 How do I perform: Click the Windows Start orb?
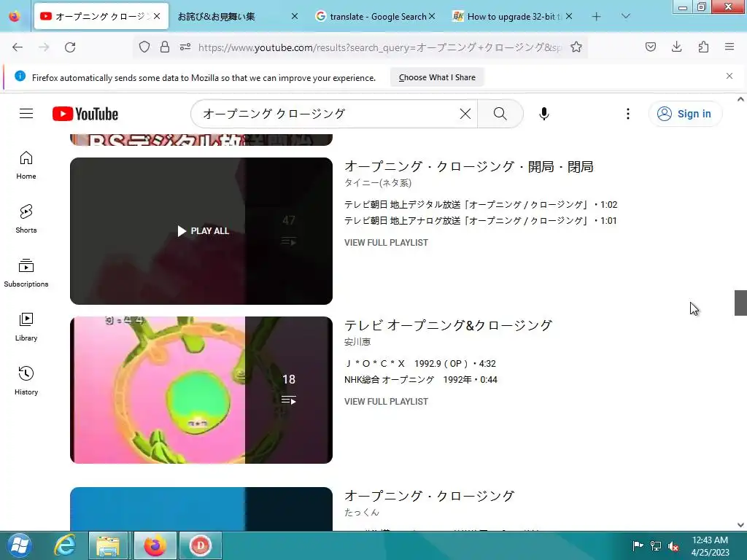coord(19,545)
